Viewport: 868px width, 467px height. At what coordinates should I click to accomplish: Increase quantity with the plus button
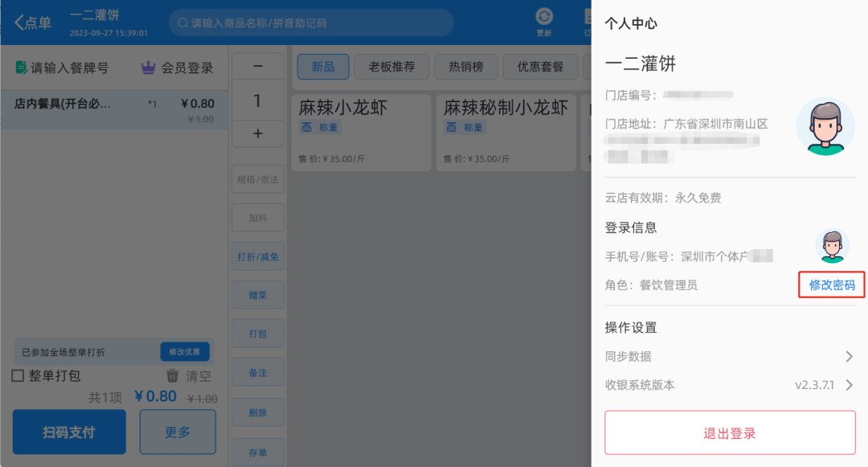[x=257, y=133]
